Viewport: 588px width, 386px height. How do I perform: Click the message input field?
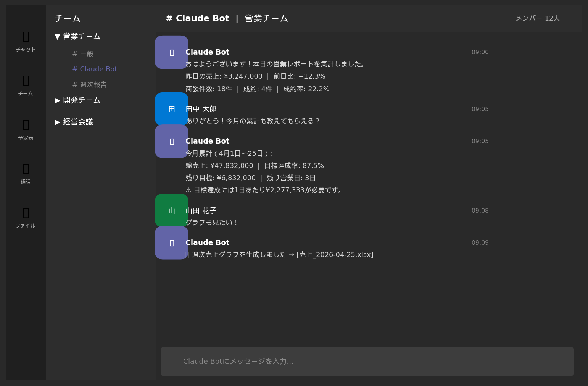coord(367,361)
